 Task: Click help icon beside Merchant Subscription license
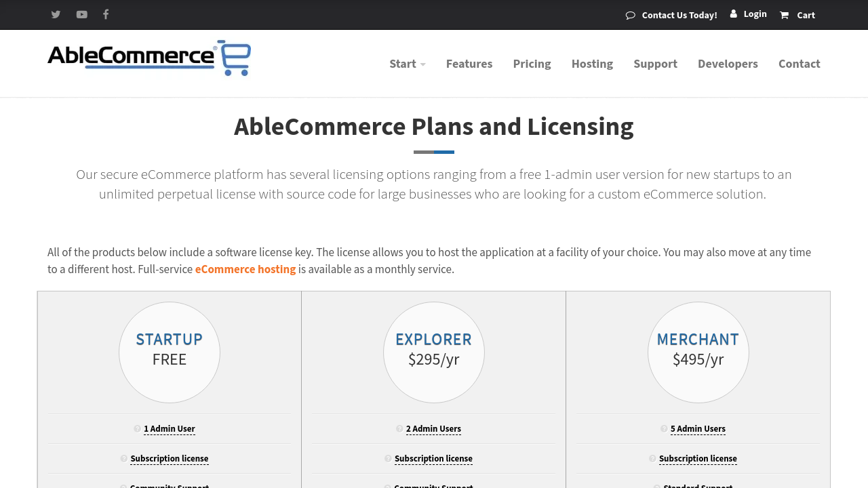pos(652,458)
